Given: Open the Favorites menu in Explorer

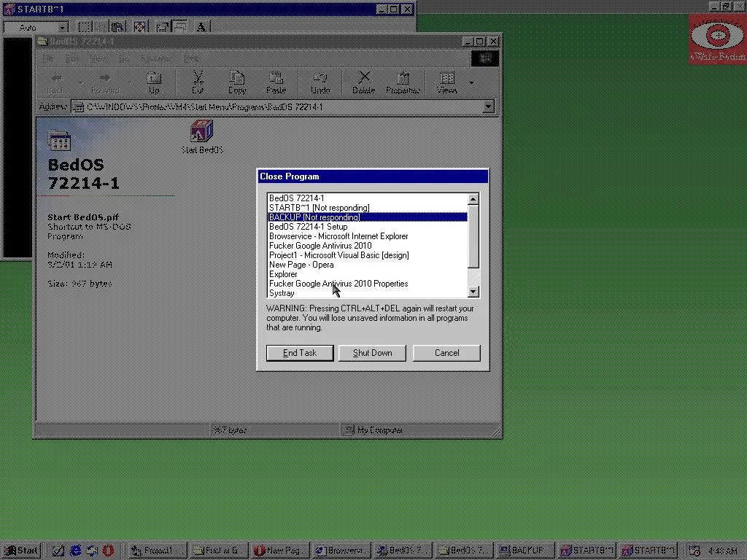Looking at the screenshot, I should (158, 58).
